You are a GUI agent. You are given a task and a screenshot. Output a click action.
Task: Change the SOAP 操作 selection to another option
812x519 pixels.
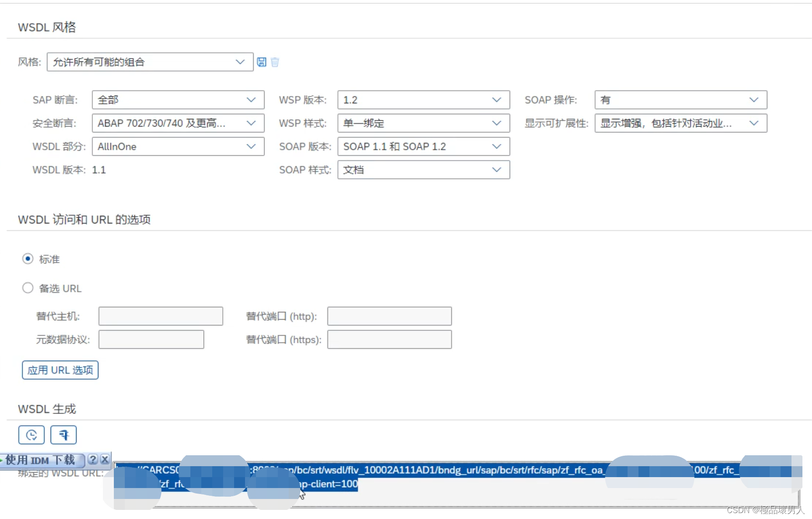click(x=754, y=100)
